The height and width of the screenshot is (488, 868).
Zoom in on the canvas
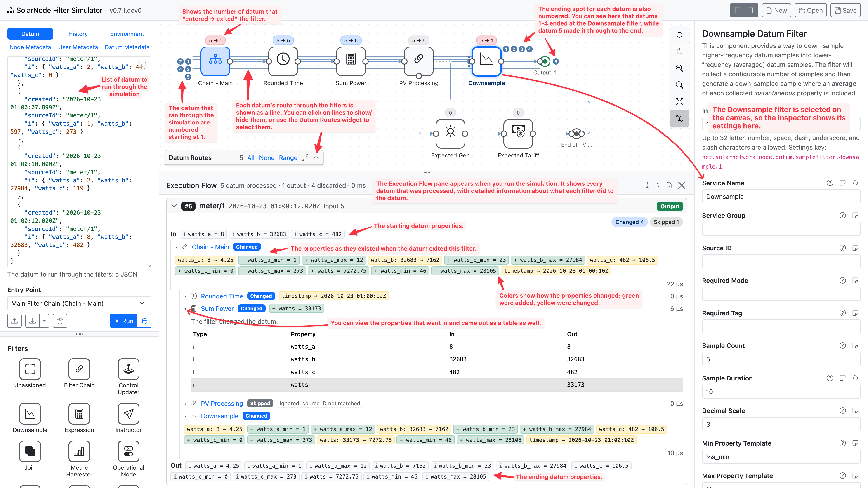pos(679,68)
